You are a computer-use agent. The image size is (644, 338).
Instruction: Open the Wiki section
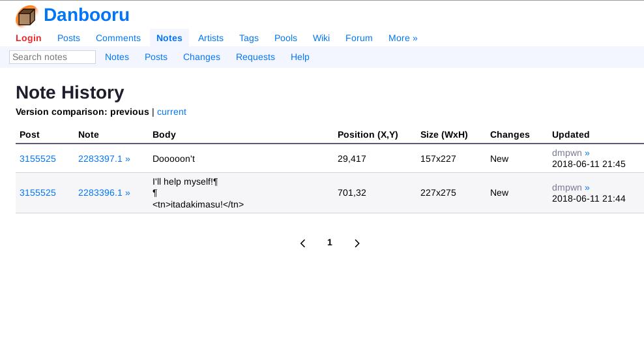coord(321,38)
